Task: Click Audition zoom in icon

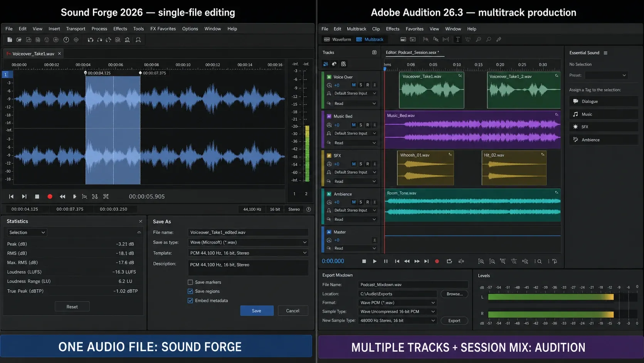Action: tap(481, 261)
